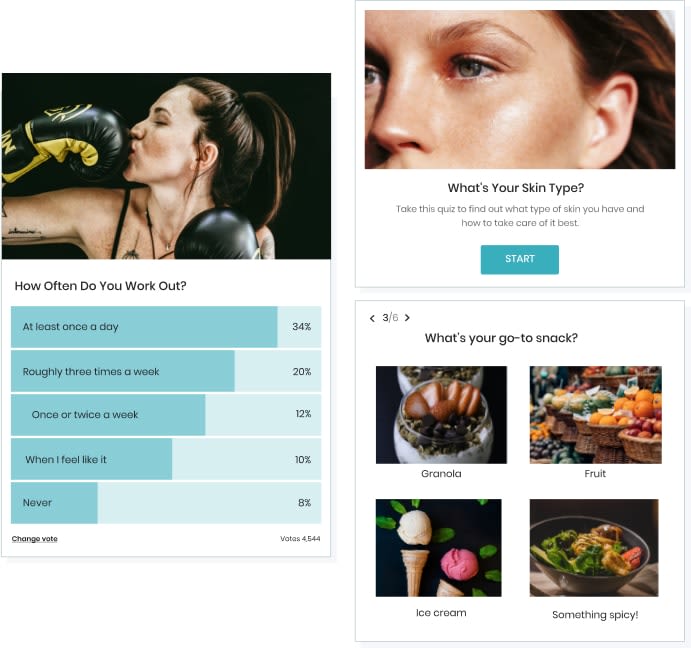Select the 'Something spicy!' bowl image
691x648 pixels.
click(594, 547)
